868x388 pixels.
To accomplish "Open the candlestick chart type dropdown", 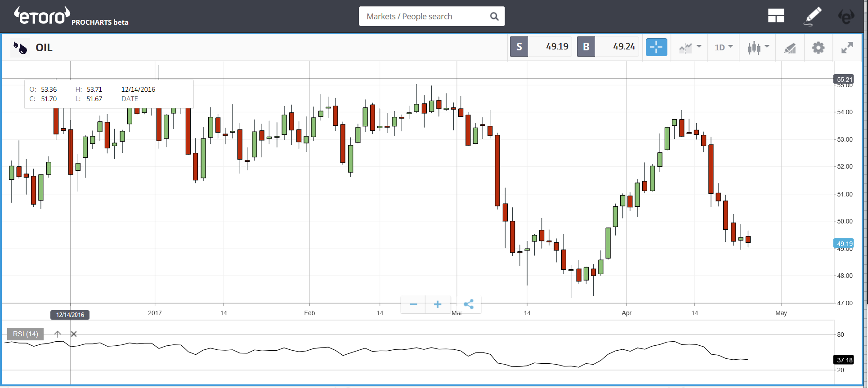I will tap(758, 47).
